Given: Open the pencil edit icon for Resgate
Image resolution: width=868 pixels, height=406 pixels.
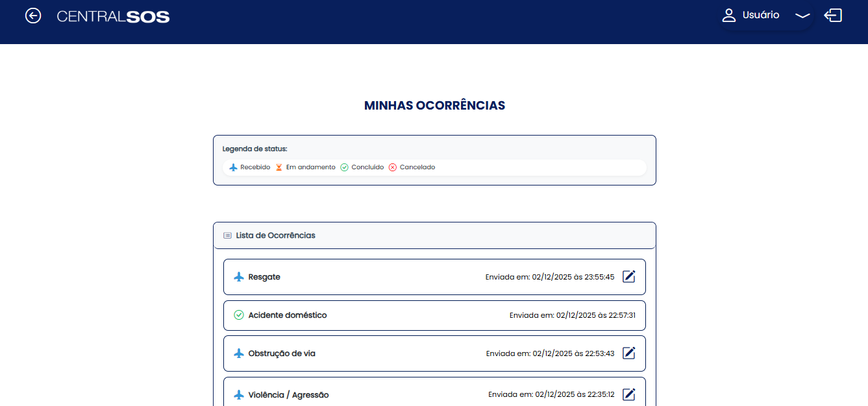Looking at the screenshot, I should [628, 276].
